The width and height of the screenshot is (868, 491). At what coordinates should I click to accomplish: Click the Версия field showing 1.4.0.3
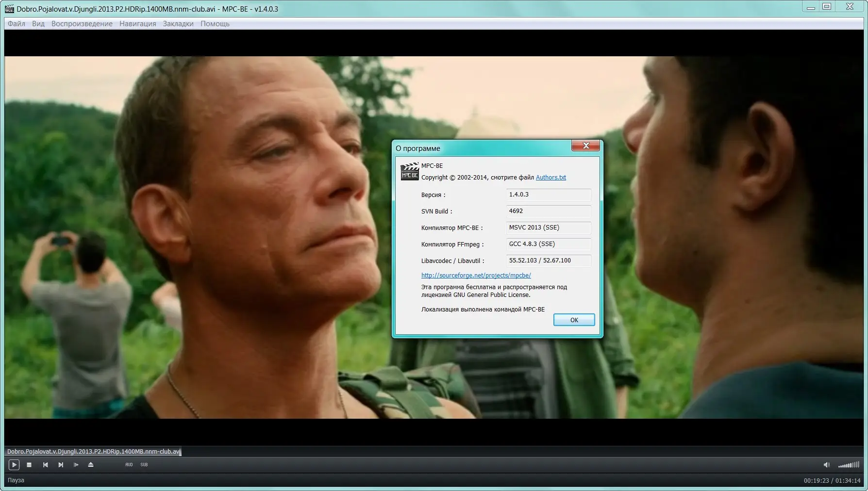coord(549,195)
